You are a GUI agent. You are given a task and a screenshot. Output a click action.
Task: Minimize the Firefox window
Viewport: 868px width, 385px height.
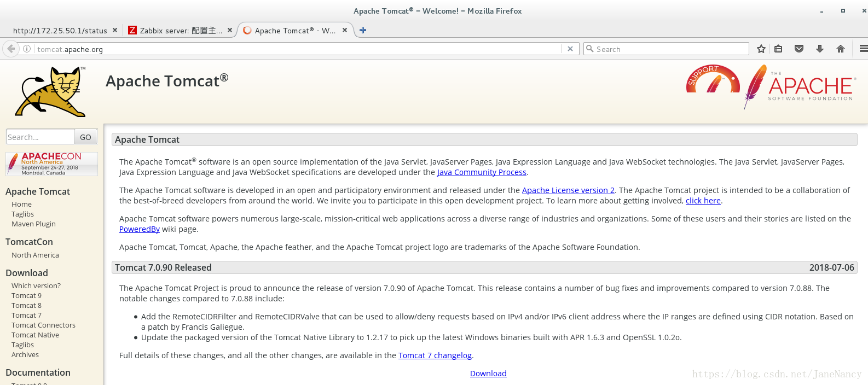point(821,11)
